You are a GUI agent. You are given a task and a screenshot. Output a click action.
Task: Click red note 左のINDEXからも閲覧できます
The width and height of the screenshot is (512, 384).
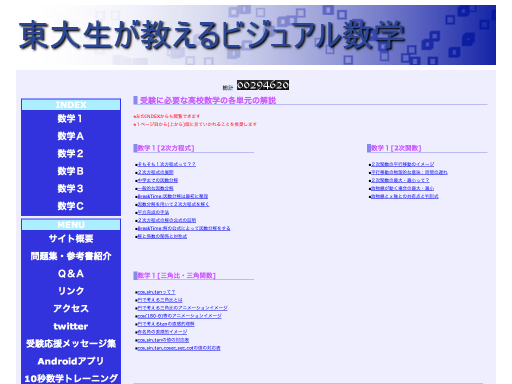167,116
